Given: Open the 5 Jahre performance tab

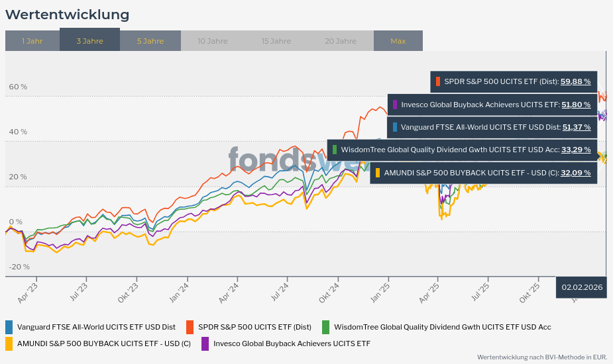Looking at the screenshot, I should (150, 40).
